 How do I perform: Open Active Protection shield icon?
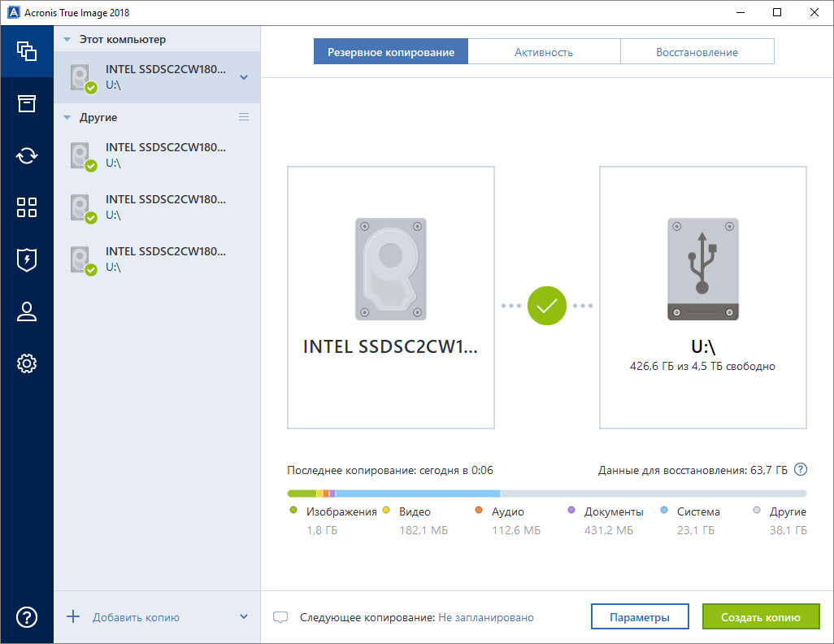coord(27,259)
